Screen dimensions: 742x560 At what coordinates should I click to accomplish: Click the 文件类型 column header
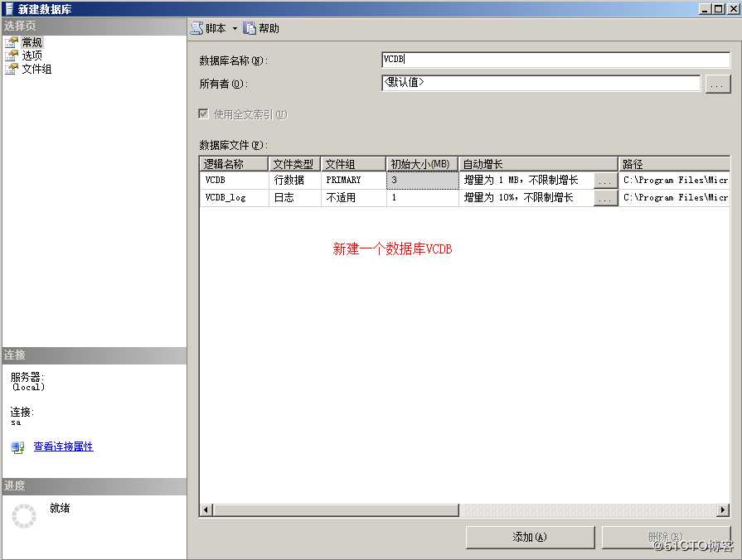(295, 164)
